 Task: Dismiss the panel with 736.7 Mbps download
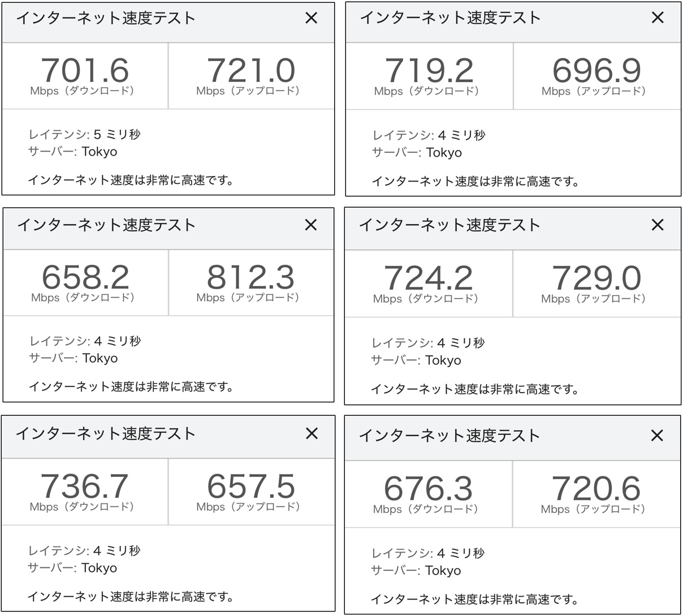312,433
